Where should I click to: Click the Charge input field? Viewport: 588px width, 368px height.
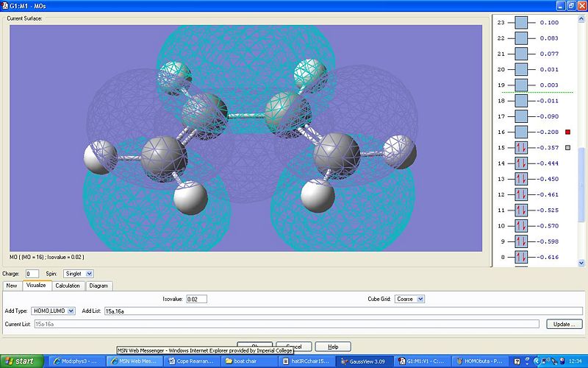pyautogui.click(x=32, y=274)
